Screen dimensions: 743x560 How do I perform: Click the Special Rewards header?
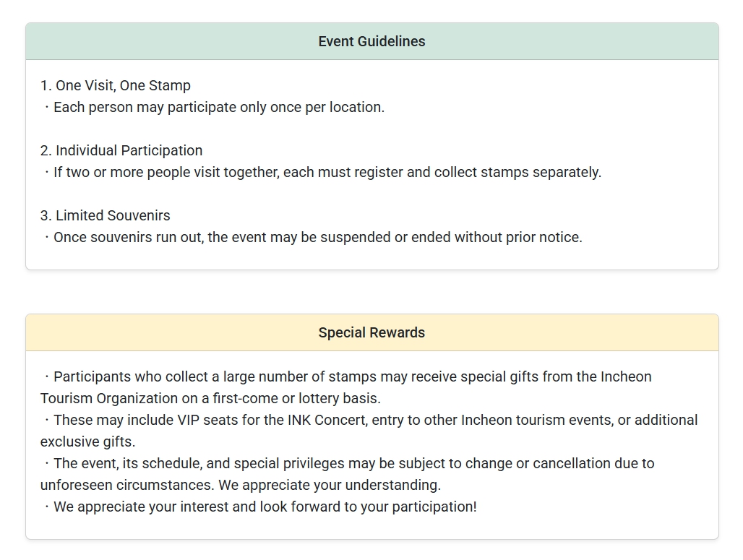click(x=371, y=332)
